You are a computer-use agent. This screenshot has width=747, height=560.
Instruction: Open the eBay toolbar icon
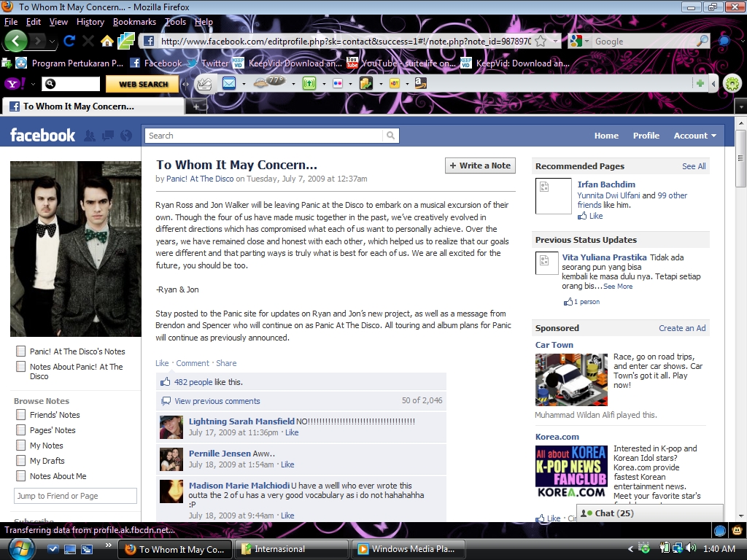[x=395, y=83]
